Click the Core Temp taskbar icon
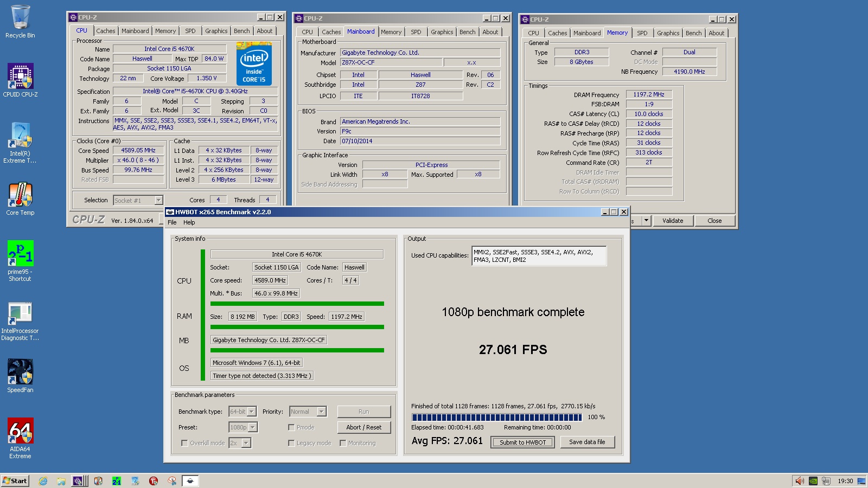Screen dimensions: 868x488 pos(98,481)
